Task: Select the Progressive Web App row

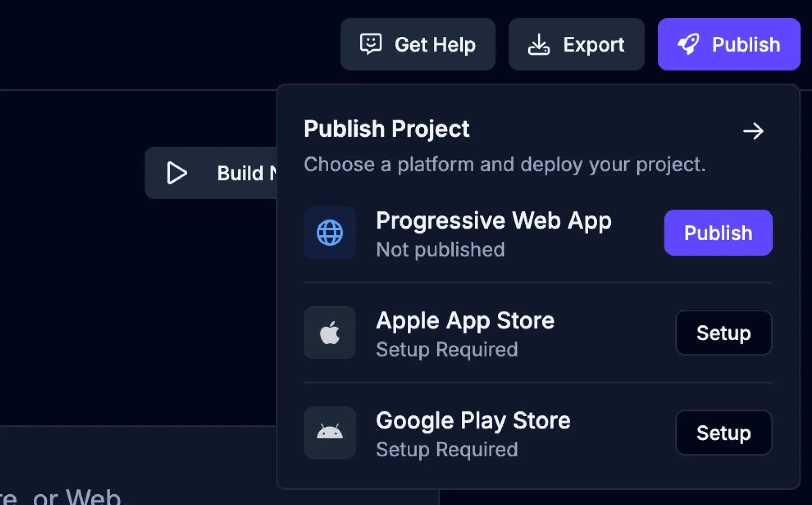Action: 494,220
